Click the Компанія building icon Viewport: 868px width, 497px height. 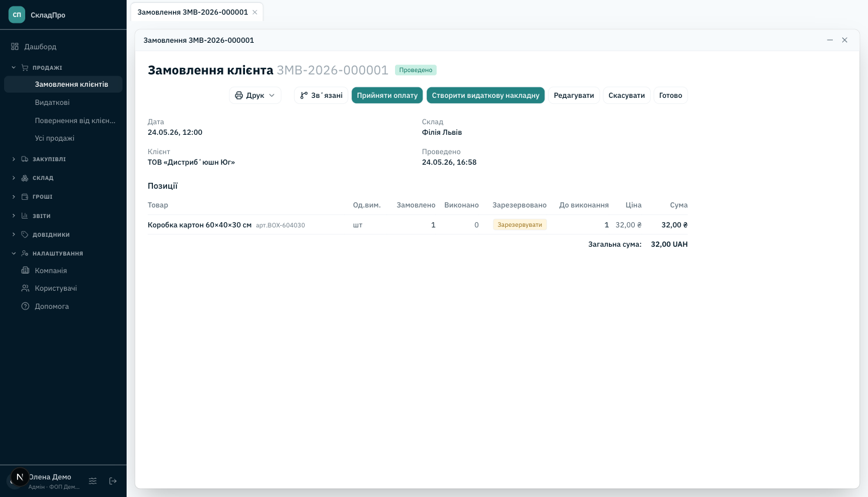25,271
